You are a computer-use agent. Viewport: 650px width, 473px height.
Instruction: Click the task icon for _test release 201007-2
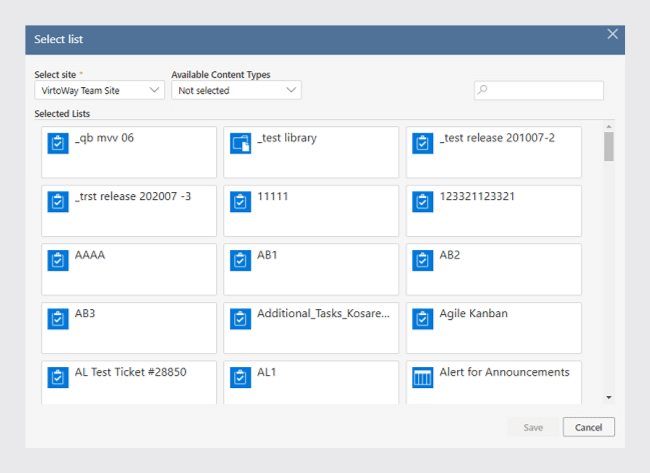pyautogui.click(x=423, y=143)
